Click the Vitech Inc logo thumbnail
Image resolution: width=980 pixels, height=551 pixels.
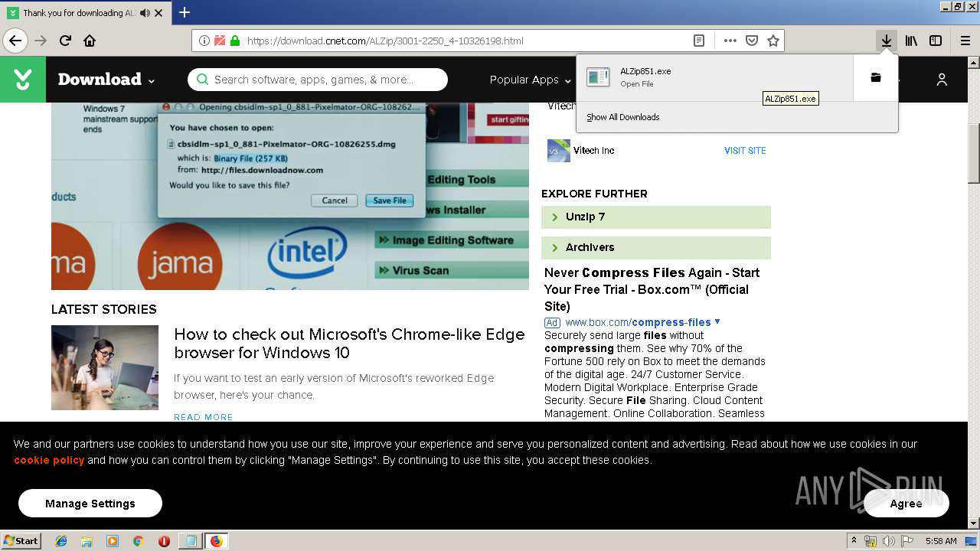point(558,151)
